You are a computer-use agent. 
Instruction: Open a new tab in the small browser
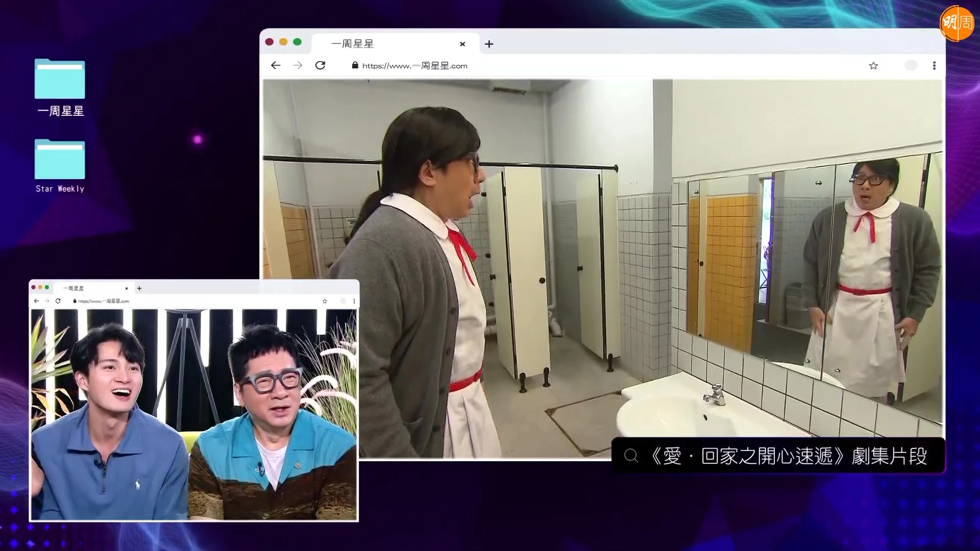click(139, 289)
